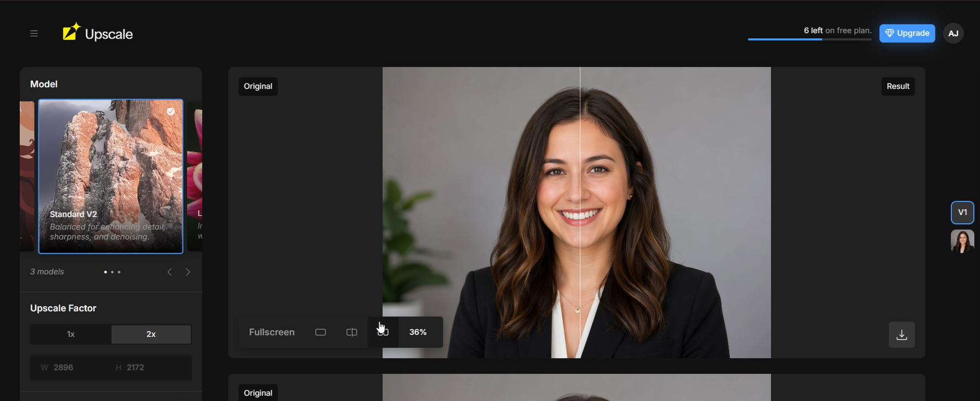Go to previous model with left chevron
This screenshot has width=980, height=401.
tap(169, 272)
